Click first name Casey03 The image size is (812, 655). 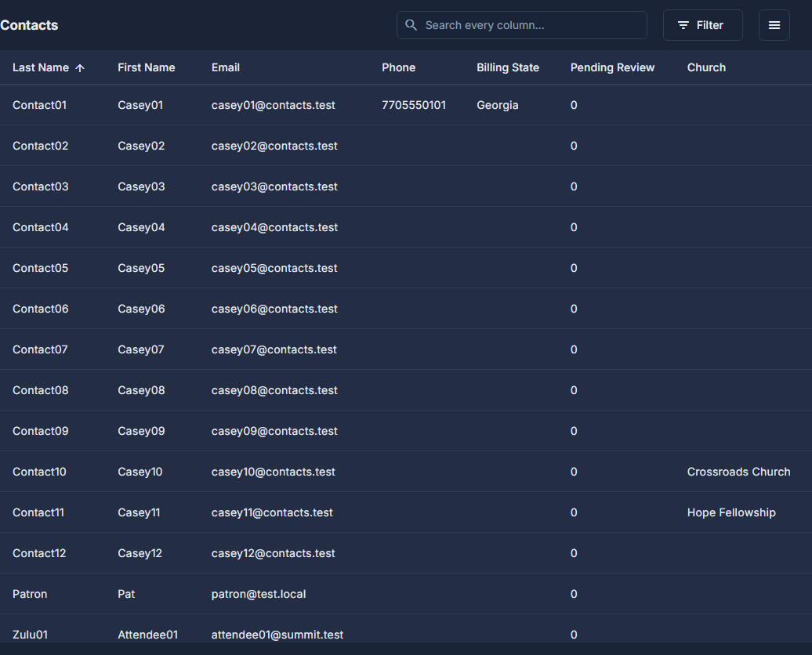(x=141, y=187)
